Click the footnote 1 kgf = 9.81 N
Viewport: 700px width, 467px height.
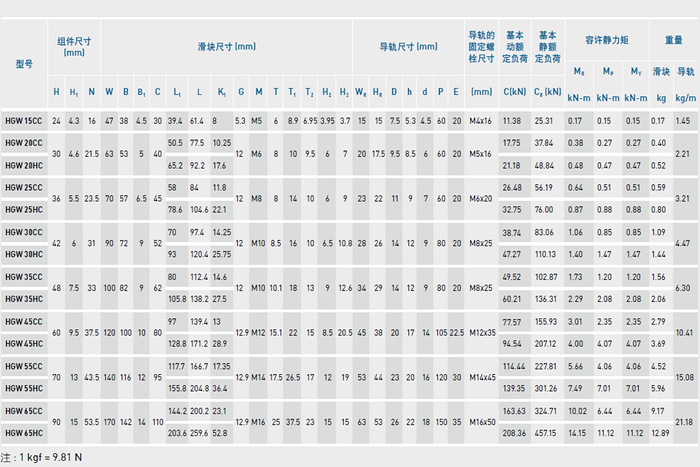tap(49, 457)
